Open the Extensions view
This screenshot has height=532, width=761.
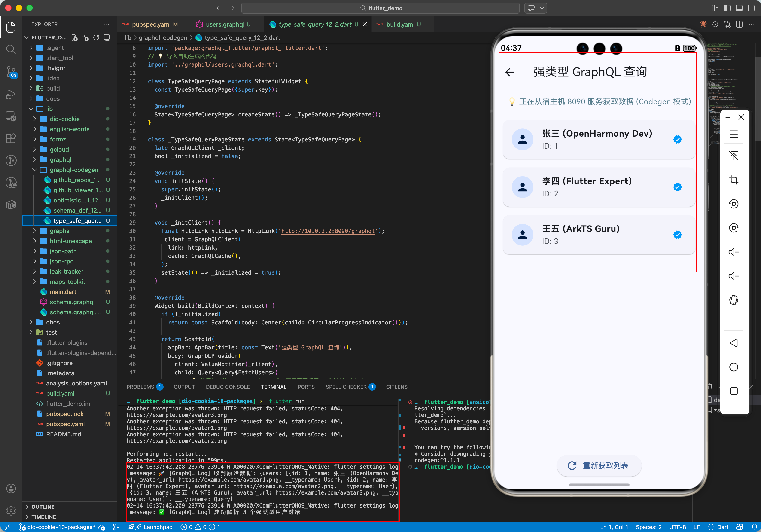[11, 138]
